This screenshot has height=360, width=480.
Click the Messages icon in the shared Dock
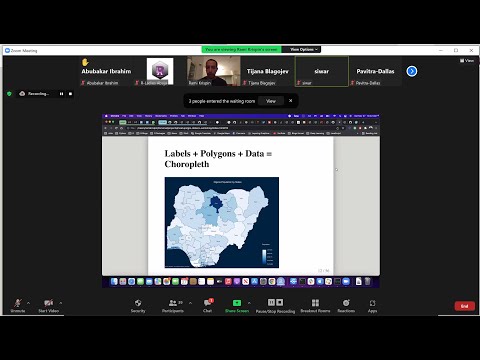[140, 281]
